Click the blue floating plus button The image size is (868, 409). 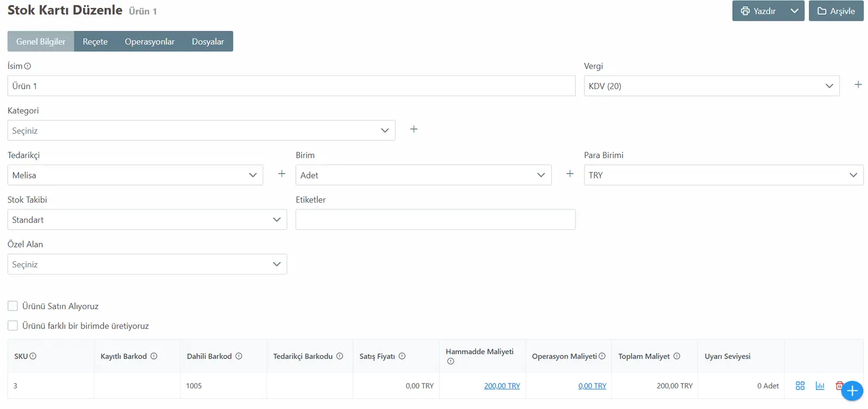click(x=852, y=391)
